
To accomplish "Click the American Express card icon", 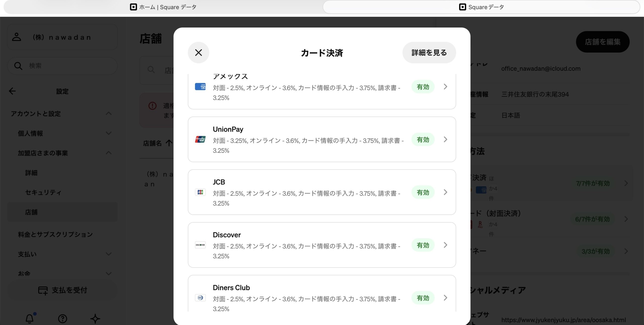I will point(200,87).
